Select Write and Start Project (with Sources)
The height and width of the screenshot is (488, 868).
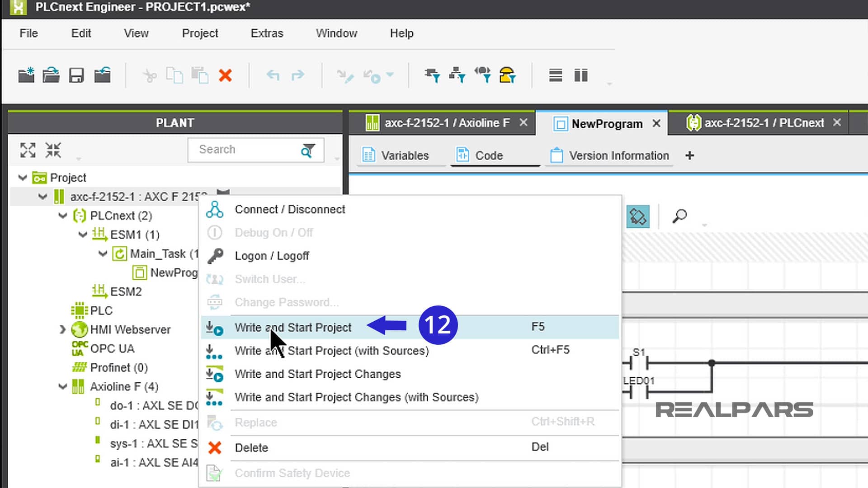pyautogui.click(x=410, y=351)
